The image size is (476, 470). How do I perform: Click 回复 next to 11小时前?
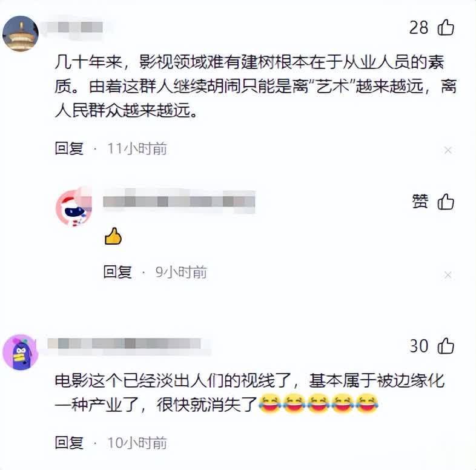(x=69, y=149)
